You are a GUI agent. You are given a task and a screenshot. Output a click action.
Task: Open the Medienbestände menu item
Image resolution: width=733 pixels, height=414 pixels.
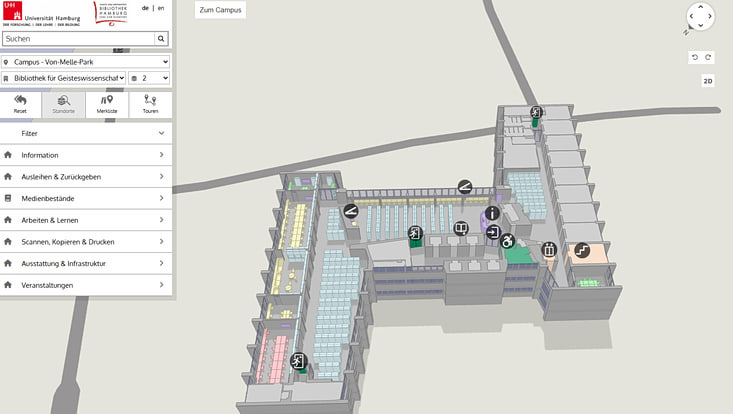(86, 198)
